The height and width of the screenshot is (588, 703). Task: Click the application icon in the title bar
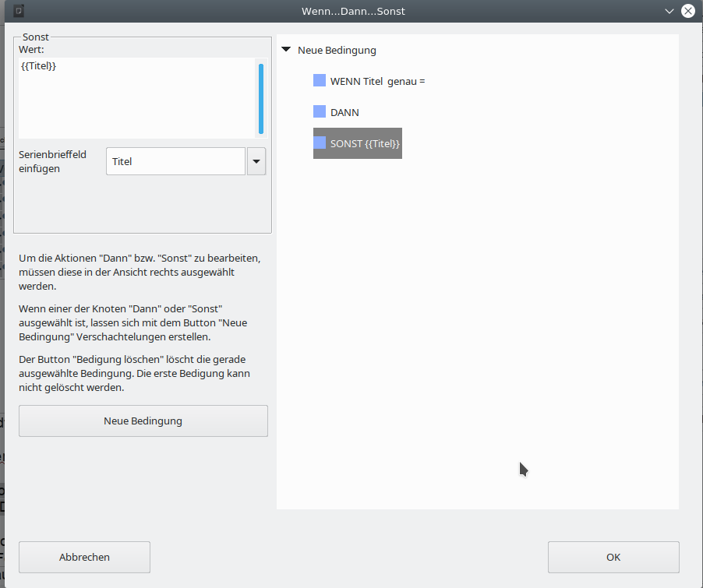19,11
